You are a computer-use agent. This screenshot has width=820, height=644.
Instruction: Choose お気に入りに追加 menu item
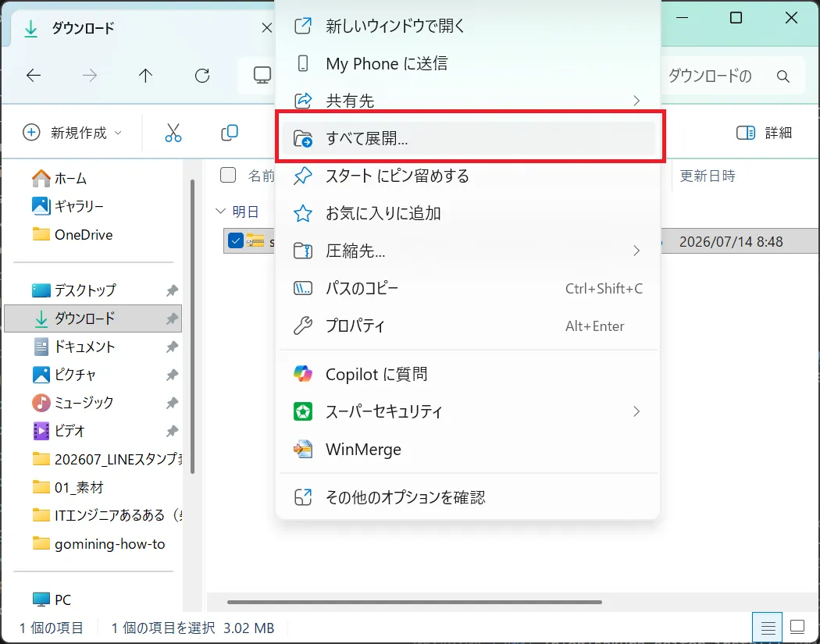tap(468, 213)
